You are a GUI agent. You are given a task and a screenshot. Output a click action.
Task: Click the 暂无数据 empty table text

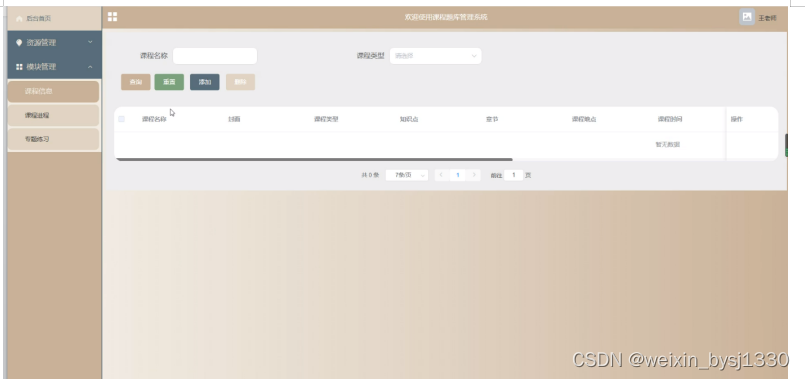tap(667, 145)
